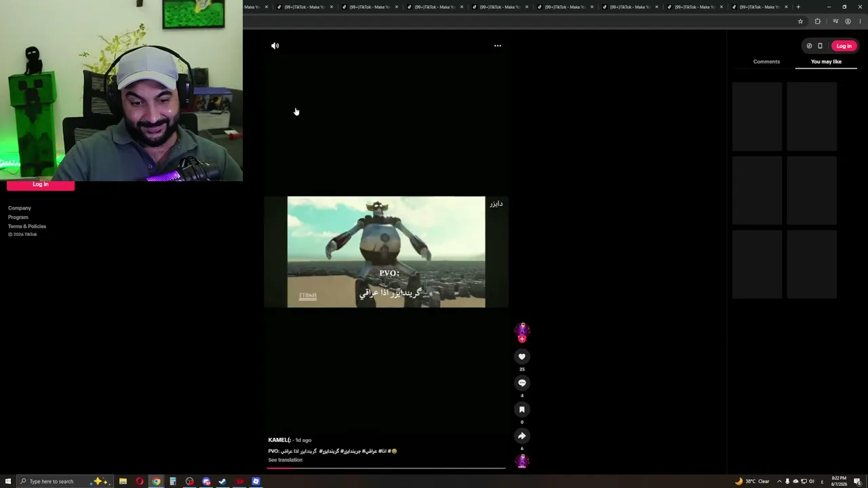Select the You may like tab
The height and width of the screenshot is (488, 868).
[x=826, y=62]
